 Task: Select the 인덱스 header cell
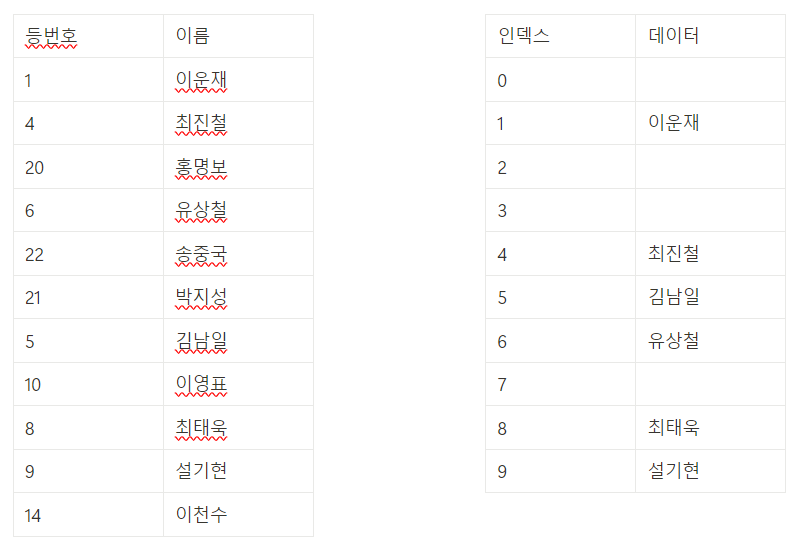pyautogui.click(x=524, y=36)
